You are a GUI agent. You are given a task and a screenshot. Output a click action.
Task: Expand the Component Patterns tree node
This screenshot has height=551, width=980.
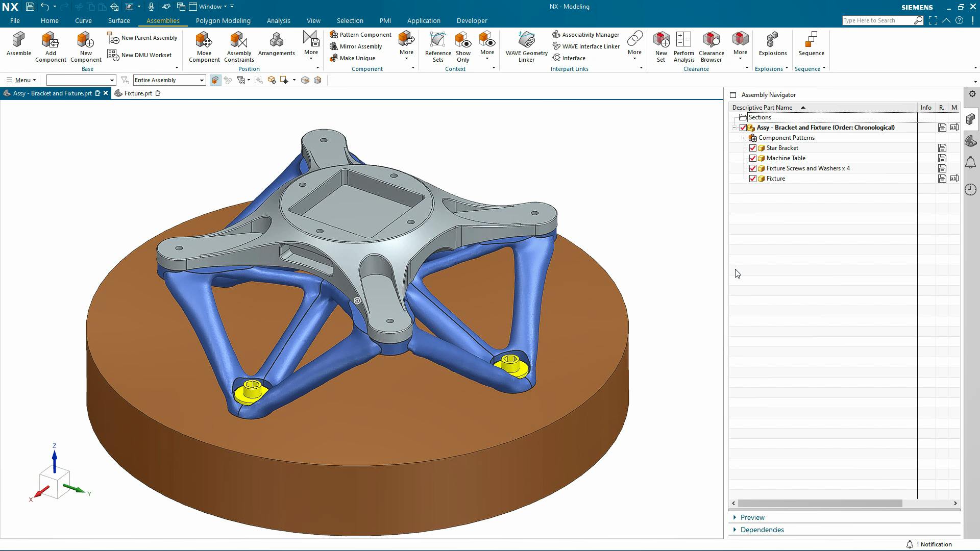[x=744, y=138]
